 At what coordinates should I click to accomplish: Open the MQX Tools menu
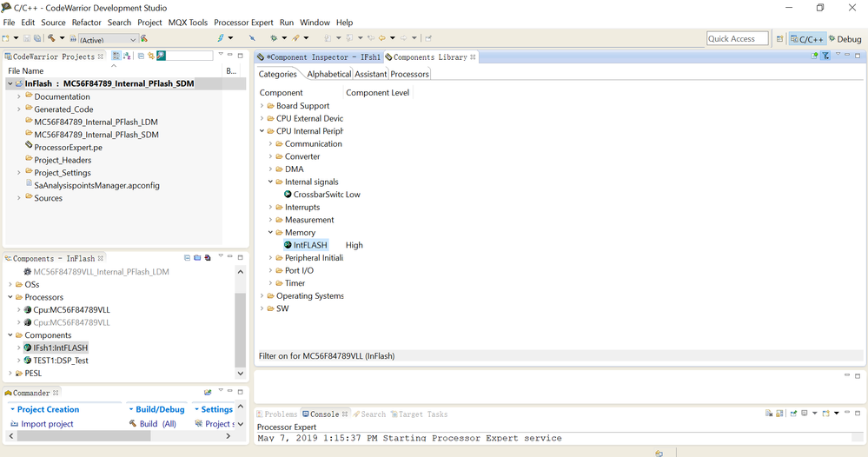pyautogui.click(x=188, y=23)
